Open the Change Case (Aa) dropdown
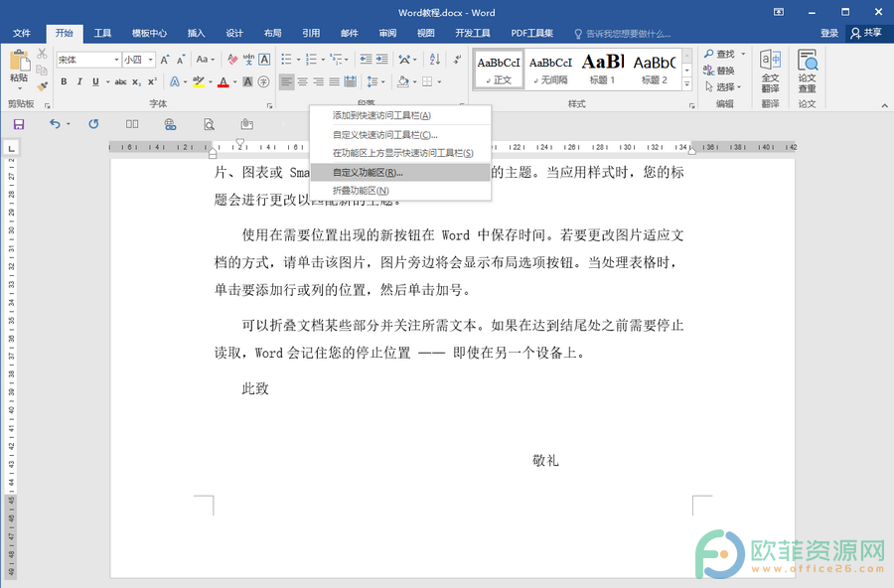The width and height of the screenshot is (894, 588). (206, 60)
